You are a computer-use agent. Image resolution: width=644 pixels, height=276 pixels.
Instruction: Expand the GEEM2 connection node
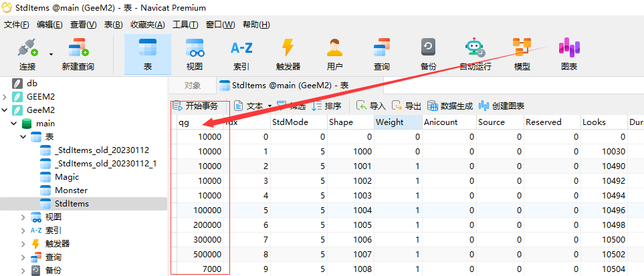[x=5, y=97]
